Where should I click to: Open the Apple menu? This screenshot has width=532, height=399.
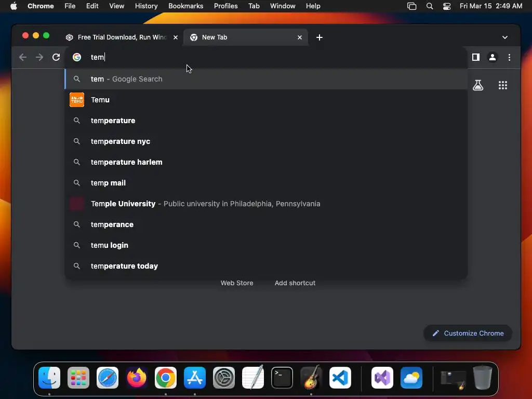14,6
